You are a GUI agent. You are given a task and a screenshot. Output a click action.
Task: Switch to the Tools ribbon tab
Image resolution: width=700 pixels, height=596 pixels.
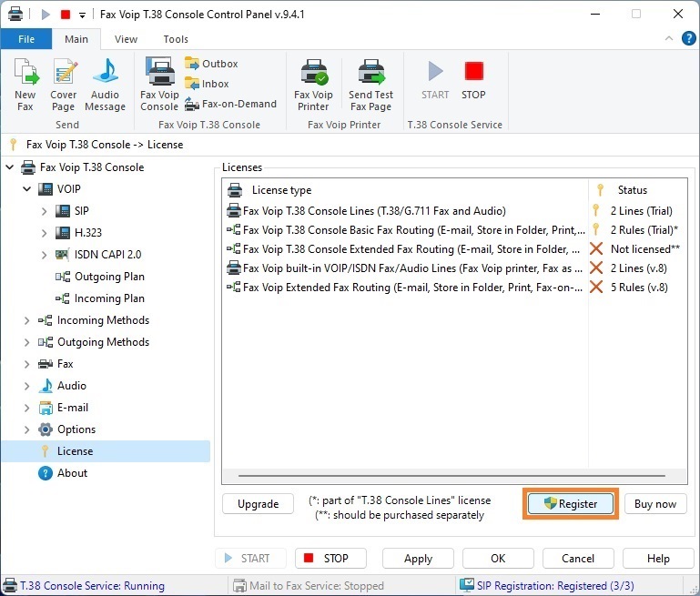[176, 39]
